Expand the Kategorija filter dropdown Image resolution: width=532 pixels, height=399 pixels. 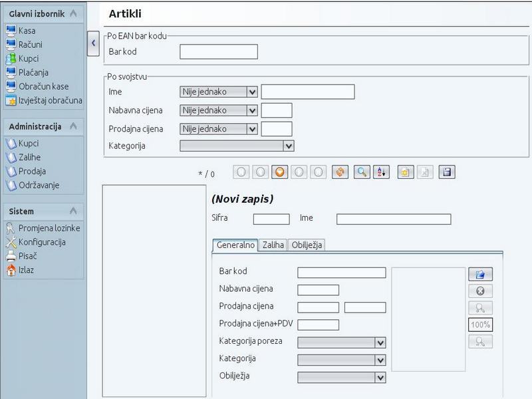(x=289, y=146)
